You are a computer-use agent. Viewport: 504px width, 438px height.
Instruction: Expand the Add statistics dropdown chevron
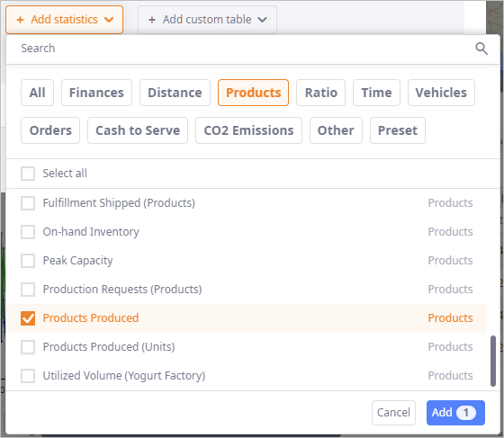click(109, 20)
